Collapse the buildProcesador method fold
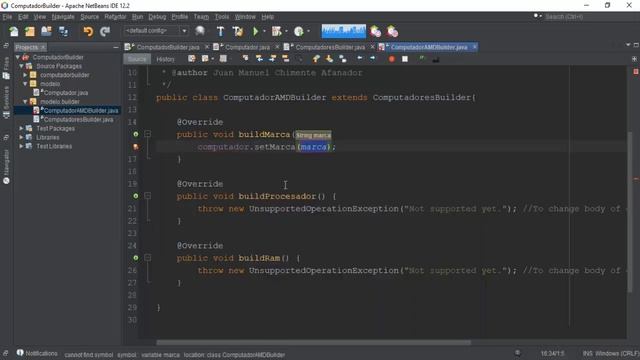The height and width of the screenshot is (360, 640). point(148,196)
